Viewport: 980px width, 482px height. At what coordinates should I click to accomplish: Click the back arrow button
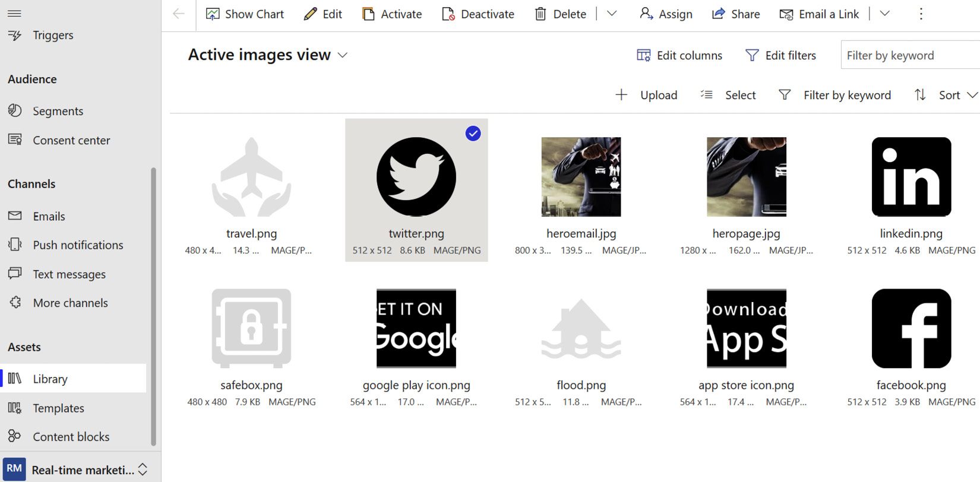click(178, 14)
